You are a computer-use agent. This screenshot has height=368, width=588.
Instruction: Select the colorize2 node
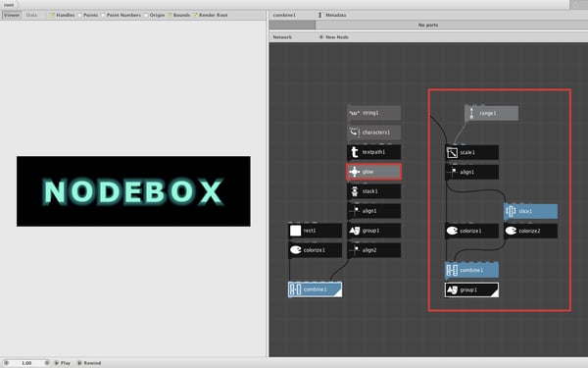(x=530, y=231)
